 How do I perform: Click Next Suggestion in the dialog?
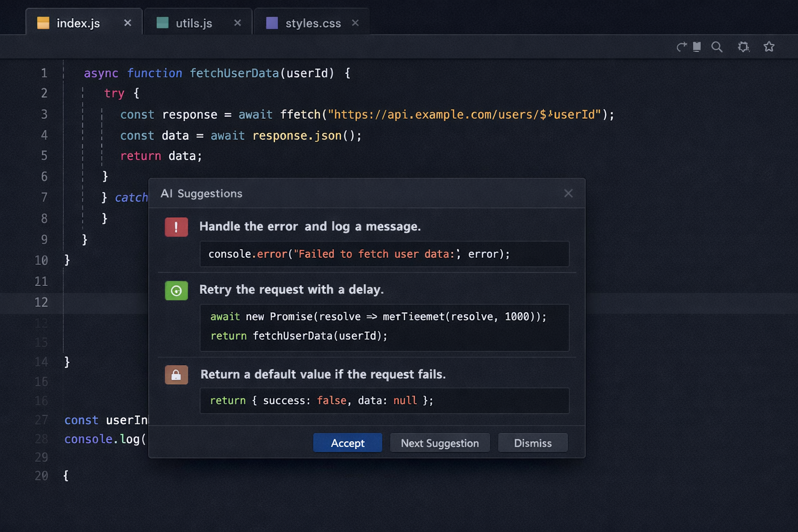(440, 443)
